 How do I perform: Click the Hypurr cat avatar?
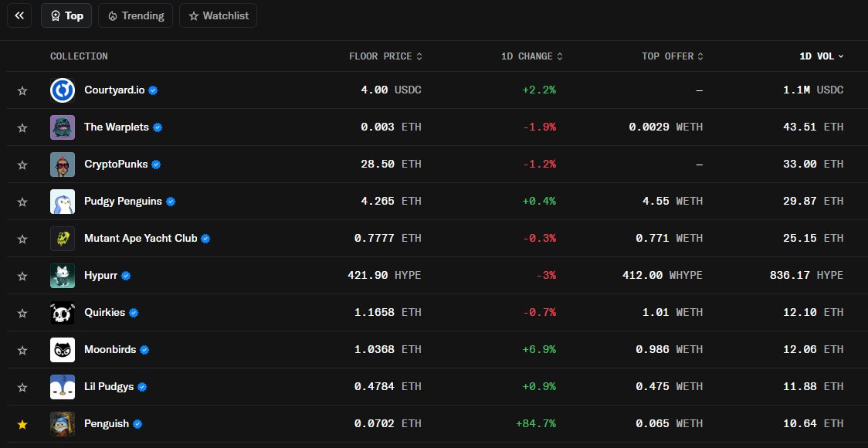click(63, 276)
